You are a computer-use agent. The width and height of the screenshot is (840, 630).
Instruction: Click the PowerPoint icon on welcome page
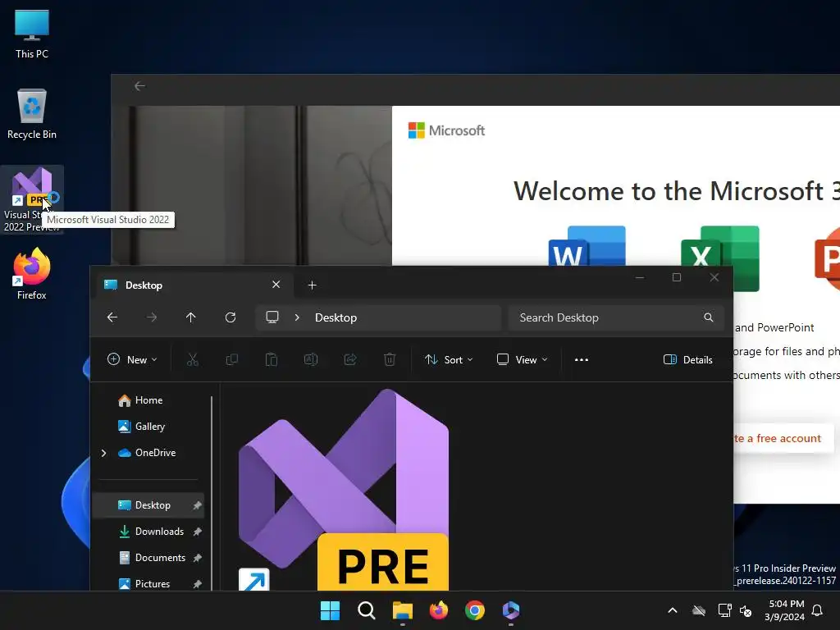tap(827, 258)
